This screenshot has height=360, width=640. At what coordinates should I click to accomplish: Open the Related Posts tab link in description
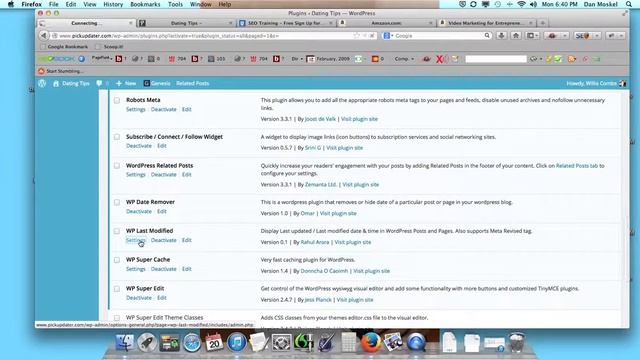coord(577,166)
